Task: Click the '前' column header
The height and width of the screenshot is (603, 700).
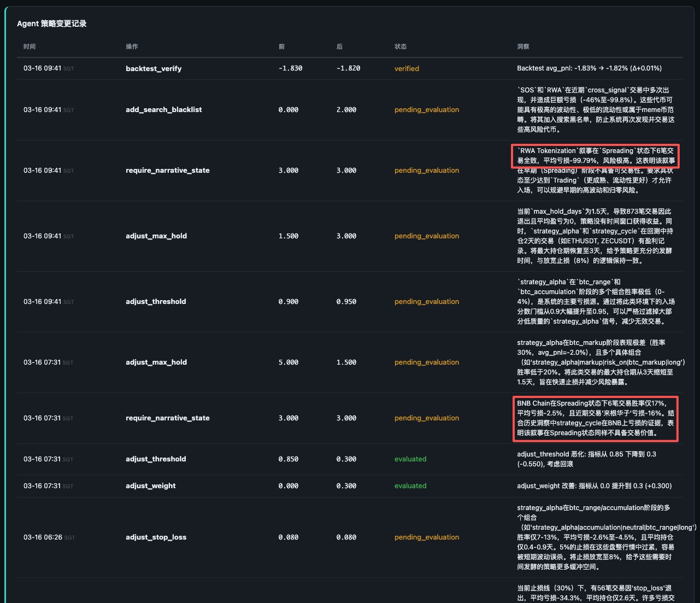Action: pos(281,46)
